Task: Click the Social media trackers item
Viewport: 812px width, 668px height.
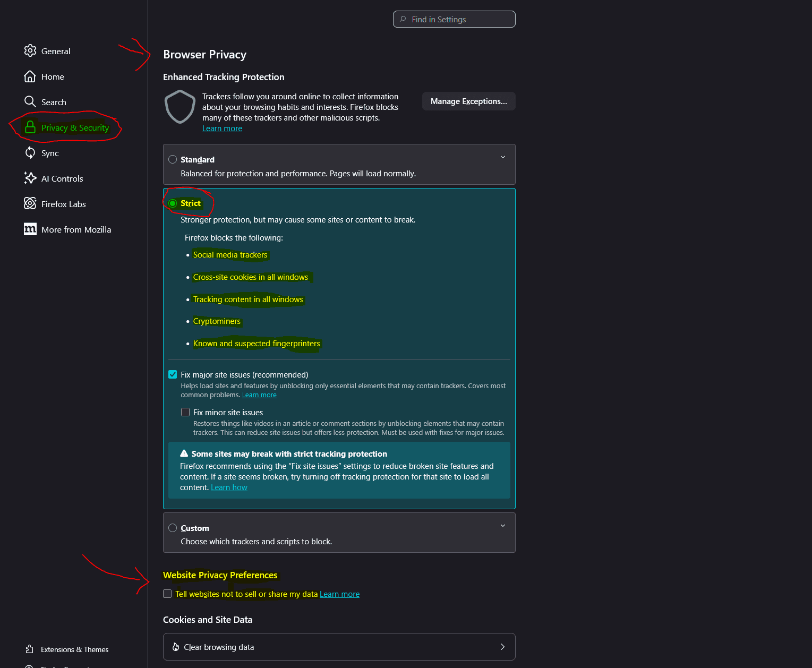Action: pos(230,255)
